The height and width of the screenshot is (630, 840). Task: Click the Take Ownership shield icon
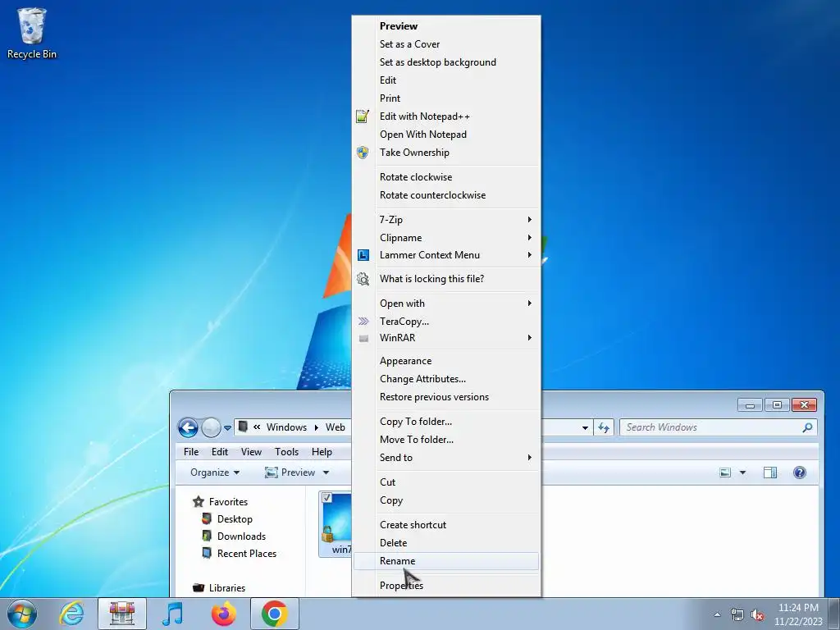[363, 153]
